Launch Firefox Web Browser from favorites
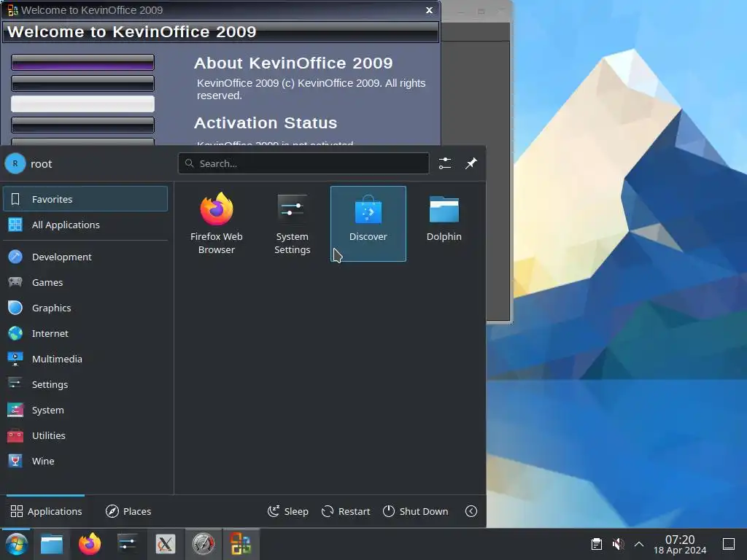Screen dimensions: 747x560 pyautogui.click(x=216, y=223)
